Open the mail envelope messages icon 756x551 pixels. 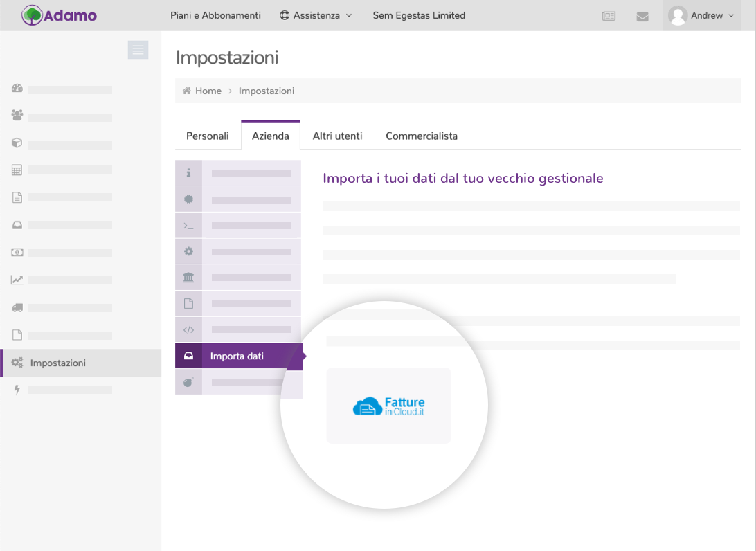coord(642,17)
